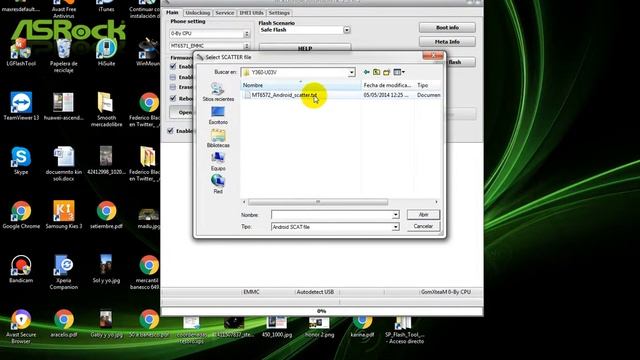
Task: Go back to the previous folder in the dialog
Action: [x=367, y=72]
